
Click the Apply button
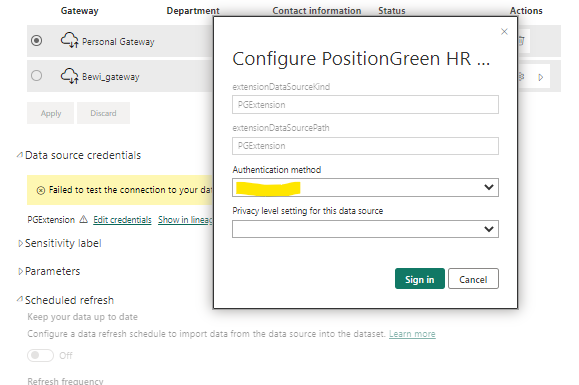click(51, 113)
